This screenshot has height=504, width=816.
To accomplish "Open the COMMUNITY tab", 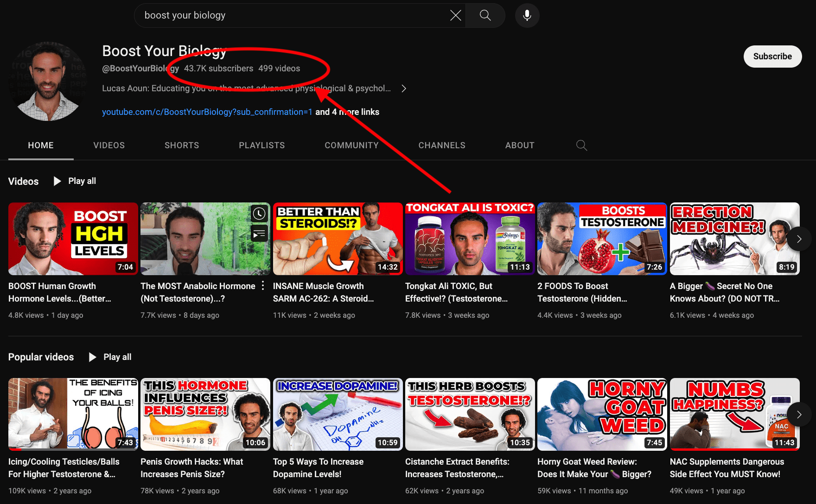I will (351, 145).
